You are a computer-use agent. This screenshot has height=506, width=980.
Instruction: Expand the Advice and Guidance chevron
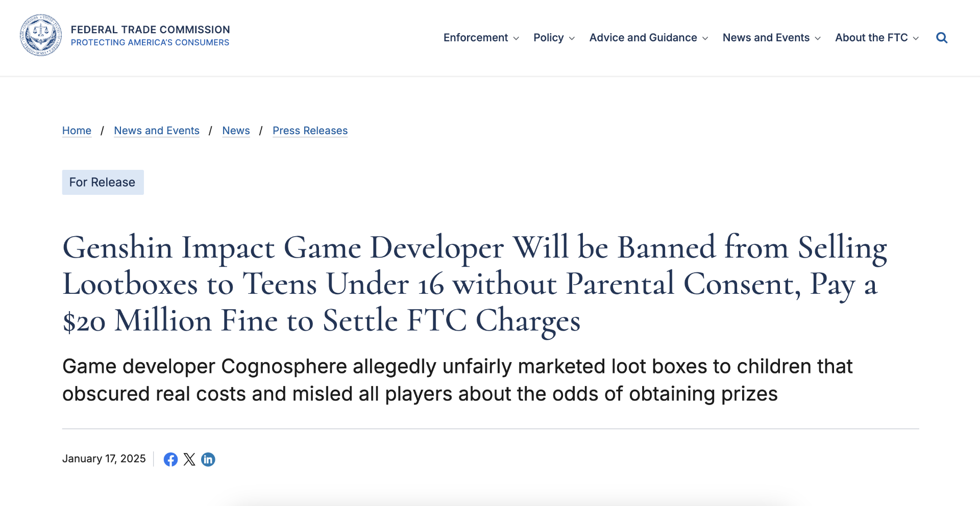[705, 38]
